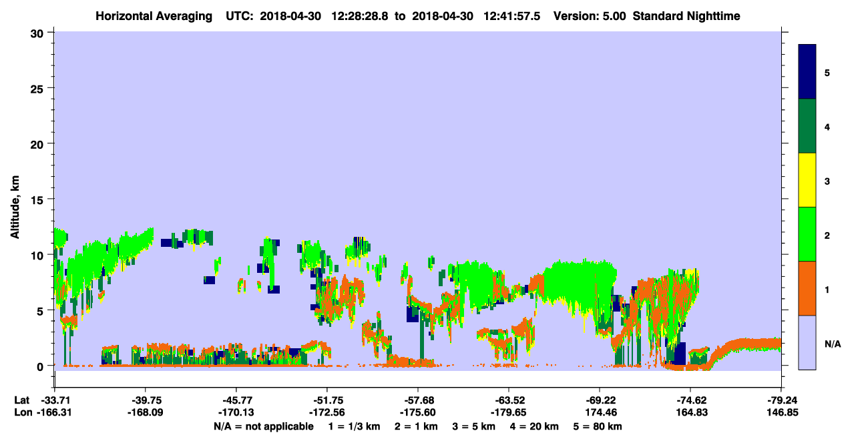This screenshot has width=868, height=445.
Task: Click the y-axis tick label 15
Action: click(x=39, y=199)
